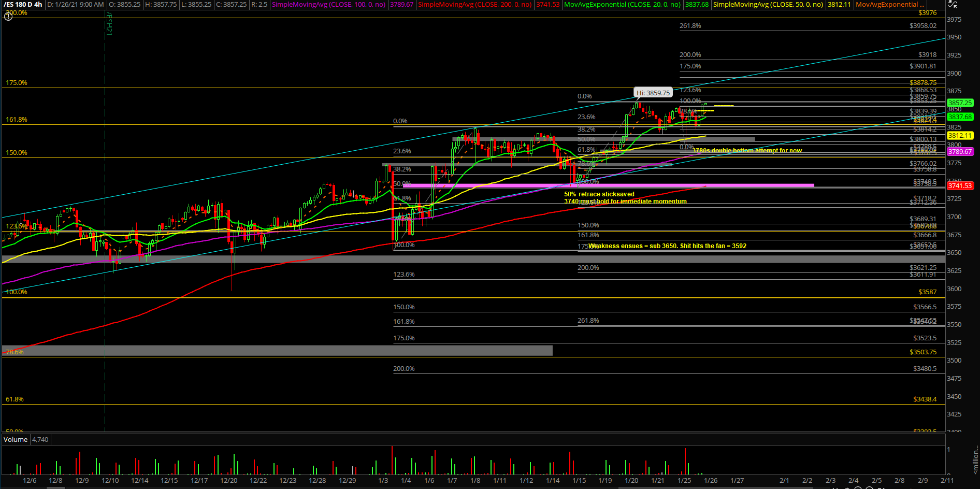Click the 12/22 date on time axis
This screenshot has height=489, width=980.
258,481
